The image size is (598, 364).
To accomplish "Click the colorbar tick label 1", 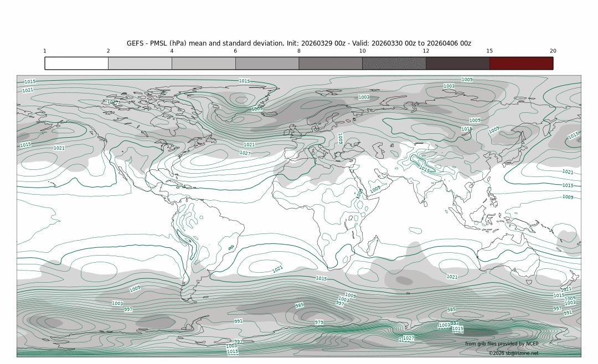I will pyautogui.click(x=45, y=51).
